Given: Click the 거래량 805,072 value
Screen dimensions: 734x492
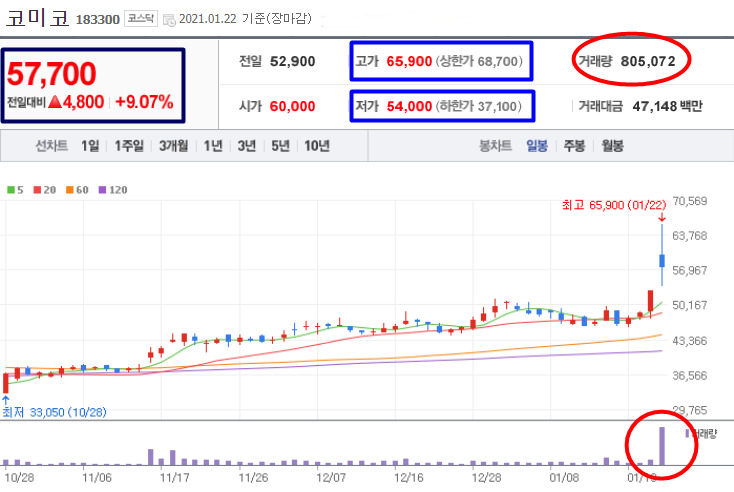Looking at the screenshot, I should point(648,61).
